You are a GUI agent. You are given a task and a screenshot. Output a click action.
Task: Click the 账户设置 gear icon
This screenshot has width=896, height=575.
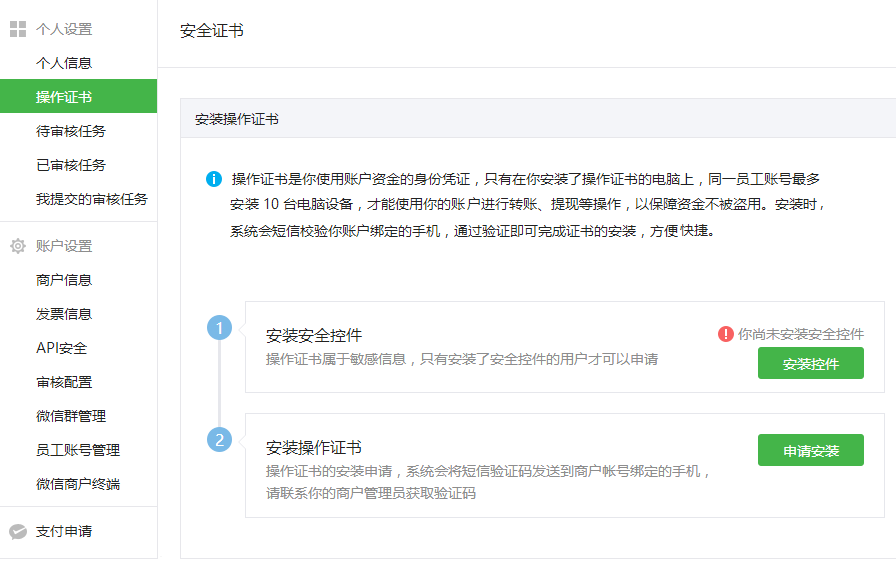click(17, 246)
